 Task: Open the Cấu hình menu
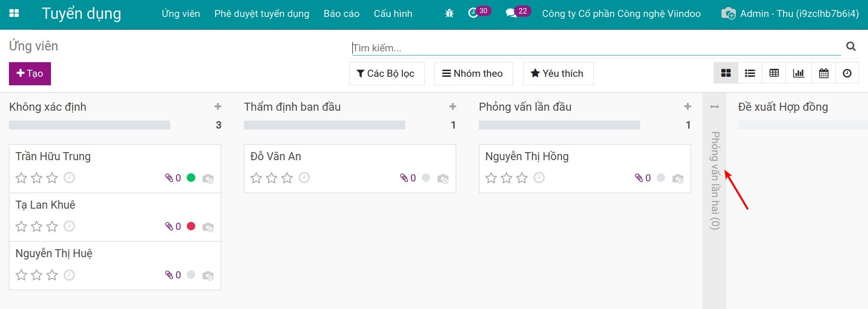tap(393, 14)
